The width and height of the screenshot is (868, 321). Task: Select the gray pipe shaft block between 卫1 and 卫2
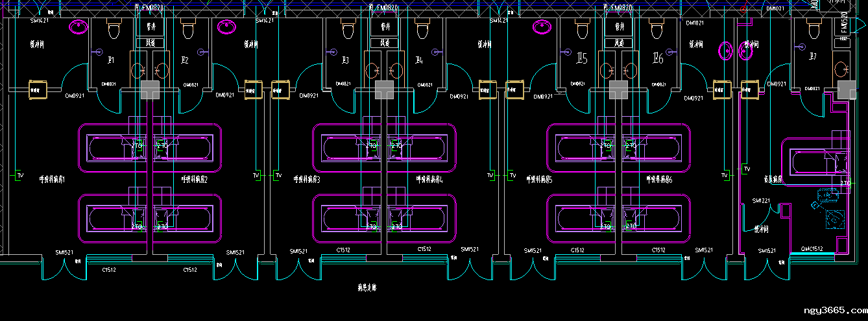(150, 90)
